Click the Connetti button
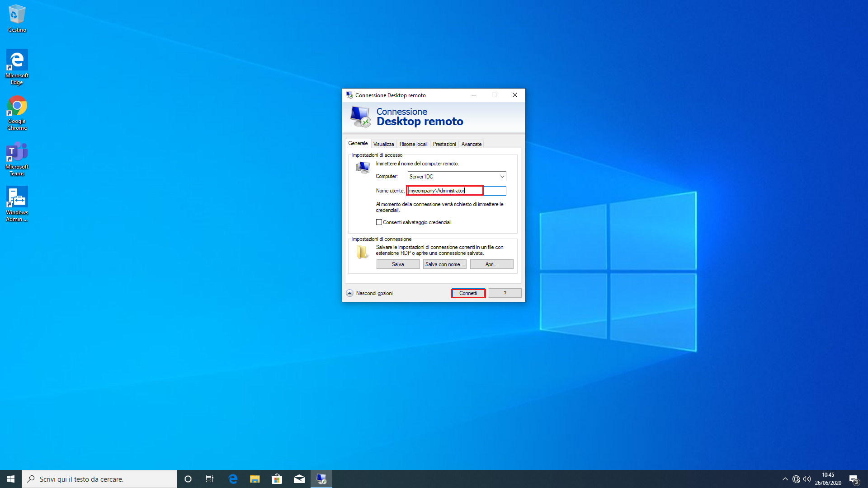The image size is (868, 488). coord(468,293)
